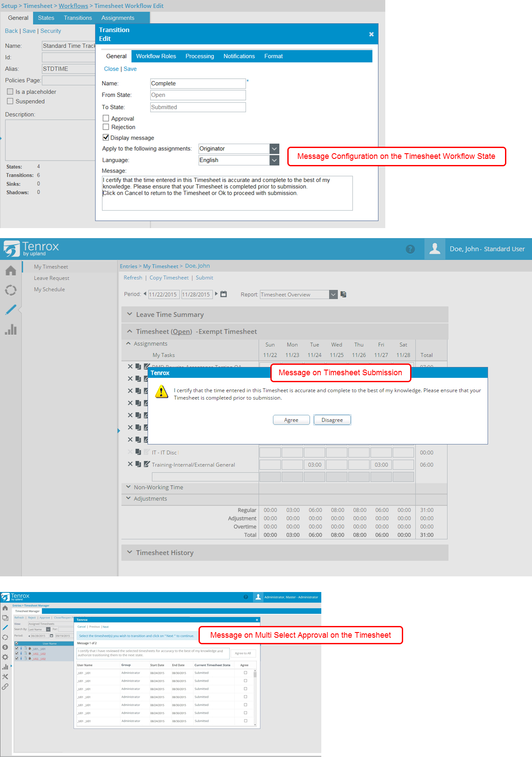Click Save in the Transition Edit dialog
Viewport: 532px width, 757px height.
click(130, 69)
